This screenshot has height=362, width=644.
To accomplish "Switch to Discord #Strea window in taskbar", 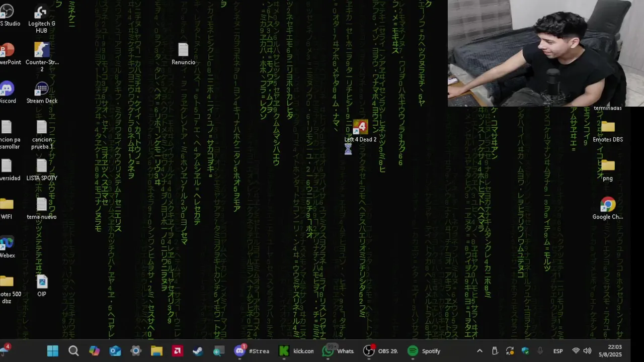I will [x=252, y=351].
